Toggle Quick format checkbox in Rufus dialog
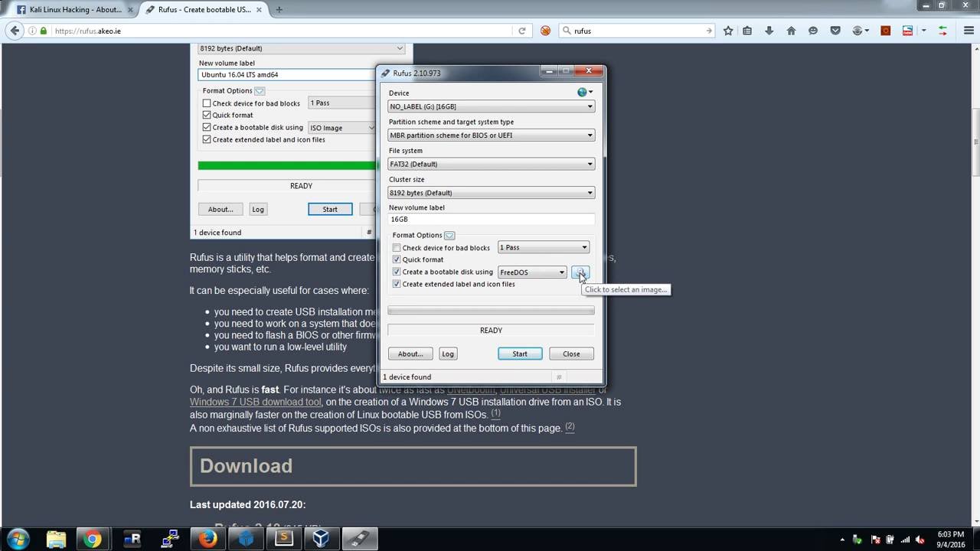Image resolution: width=980 pixels, height=551 pixels. [397, 260]
